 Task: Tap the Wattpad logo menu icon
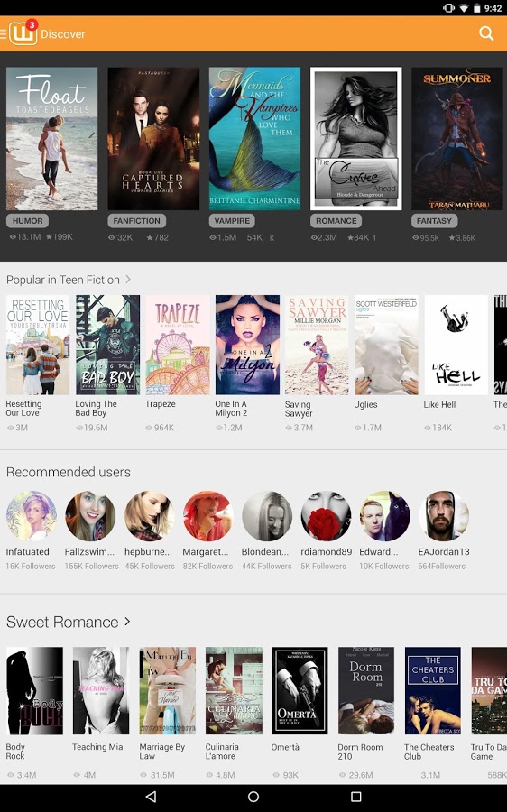[23, 33]
